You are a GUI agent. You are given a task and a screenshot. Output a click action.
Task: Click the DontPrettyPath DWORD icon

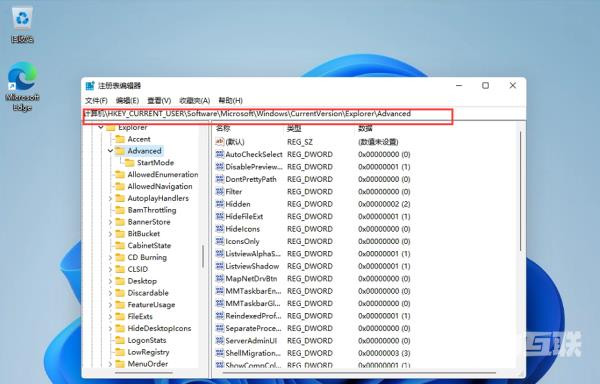(x=220, y=179)
